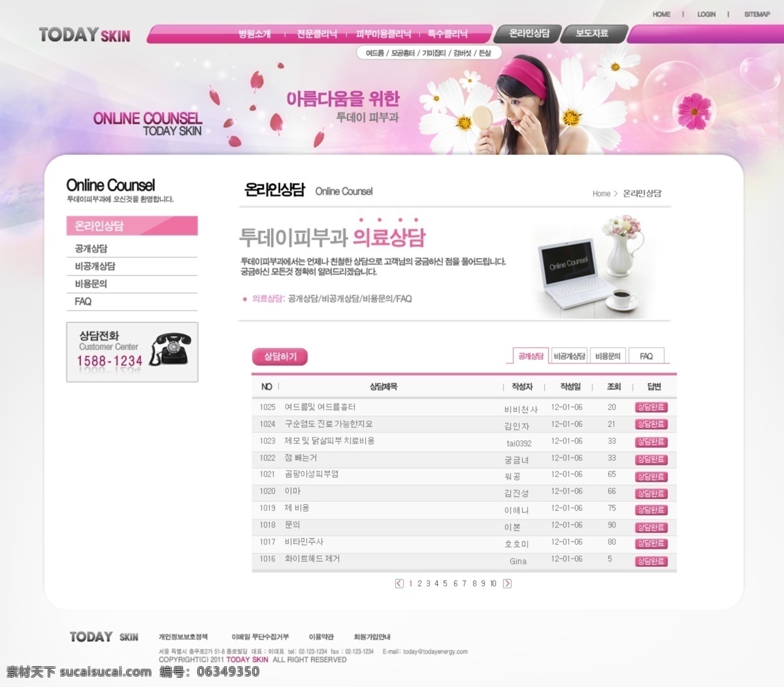Screen dimensions: 784x687
Task: Go to page 2 in pagination
Action: tap(419, 584)
